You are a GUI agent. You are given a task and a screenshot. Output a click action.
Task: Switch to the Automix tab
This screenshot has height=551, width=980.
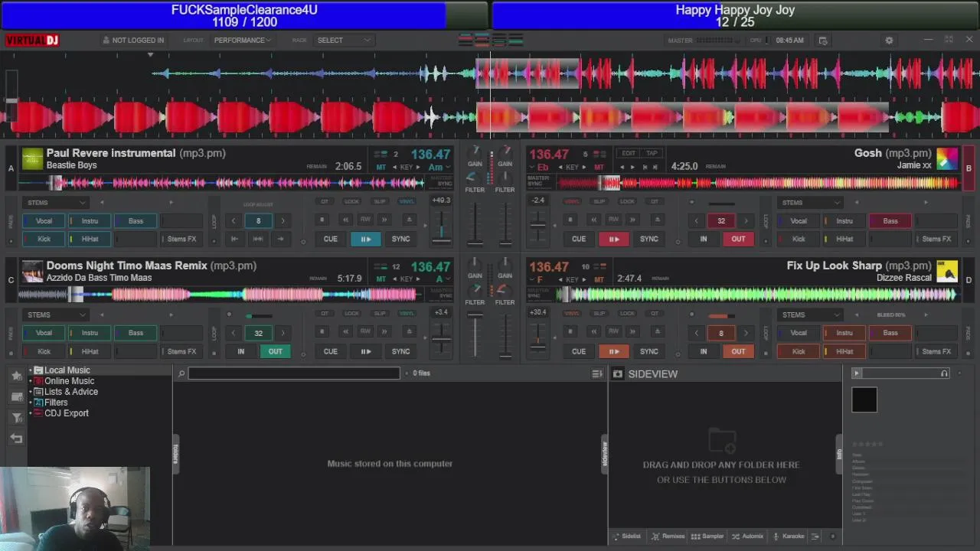747,536
